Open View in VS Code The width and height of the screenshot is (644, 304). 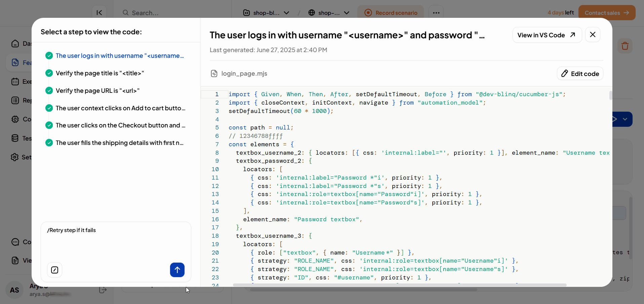pyautogui.click(x=547, y=35)
